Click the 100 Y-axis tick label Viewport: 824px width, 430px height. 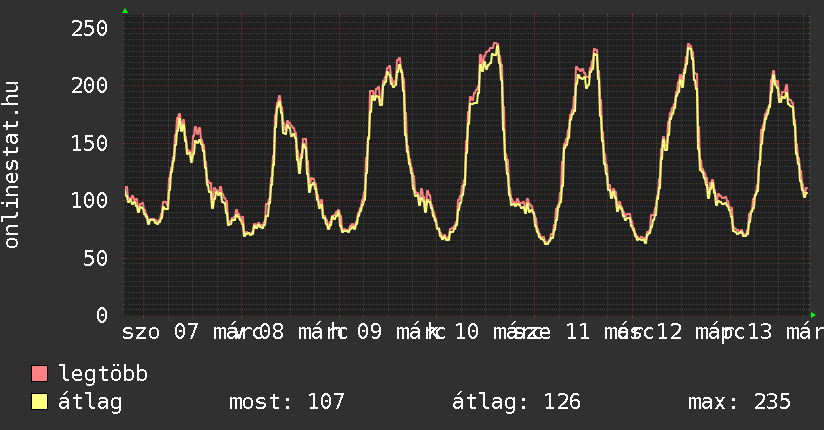(89, 200)
